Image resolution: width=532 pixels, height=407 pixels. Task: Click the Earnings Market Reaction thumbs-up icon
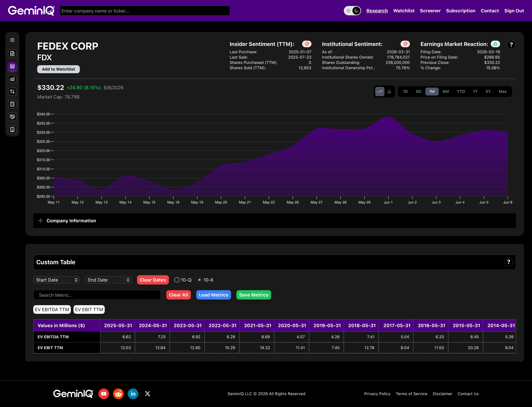coord(495,44)
